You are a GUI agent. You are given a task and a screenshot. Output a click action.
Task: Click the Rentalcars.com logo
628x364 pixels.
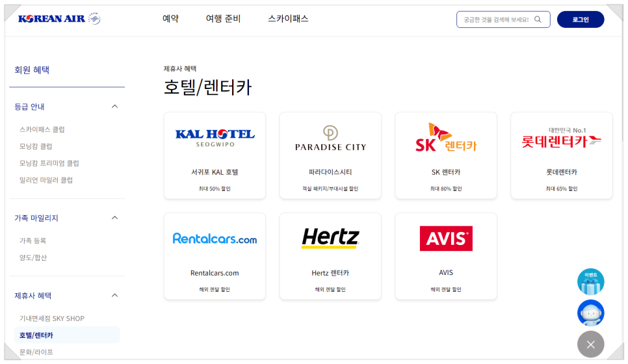point(215,239)
